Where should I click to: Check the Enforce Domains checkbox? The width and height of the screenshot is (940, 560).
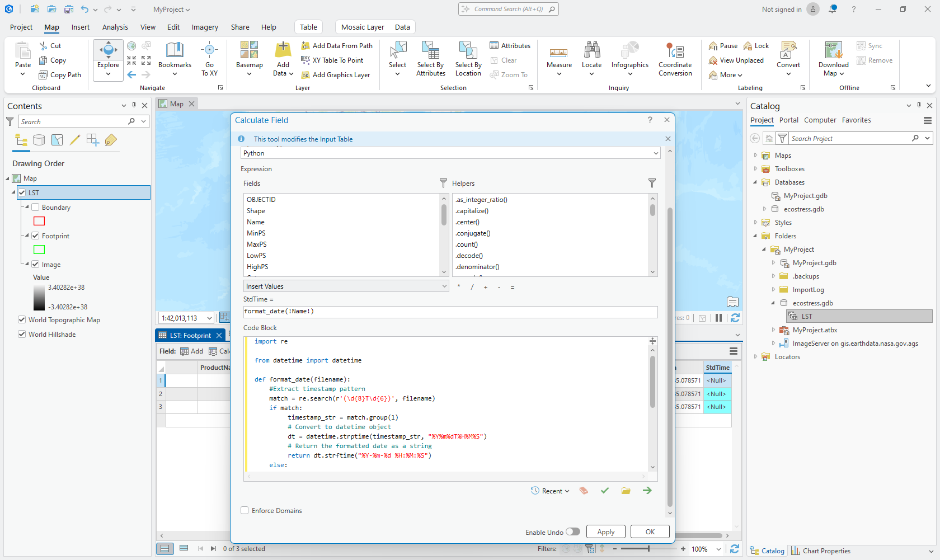click(x=245, y=510)
